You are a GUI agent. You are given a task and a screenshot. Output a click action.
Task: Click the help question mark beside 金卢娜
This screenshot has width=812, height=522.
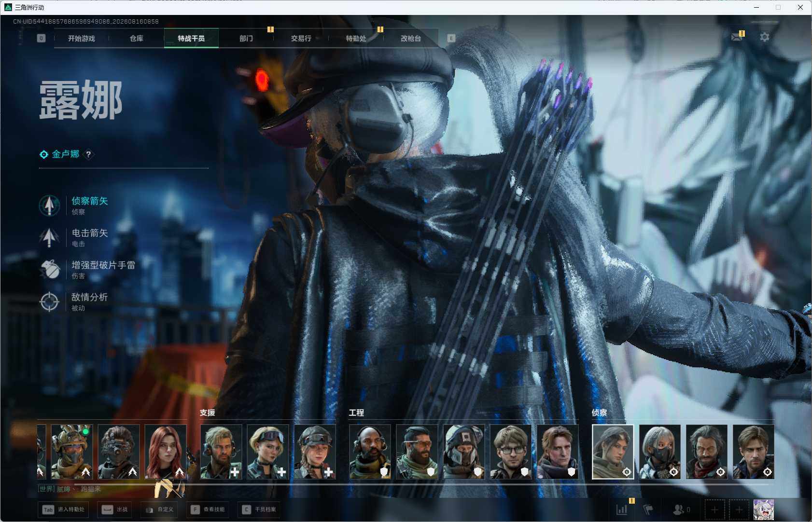coord(88,154)
